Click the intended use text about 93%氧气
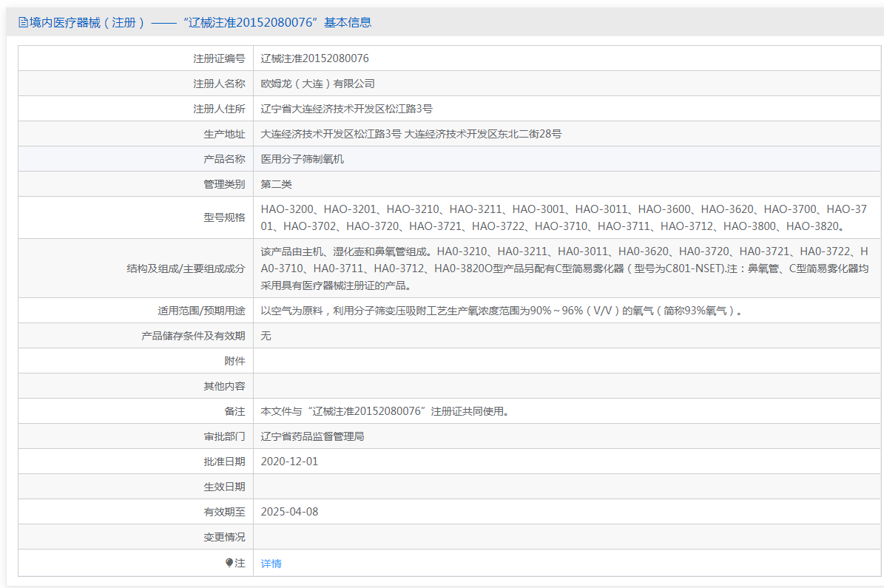The image size is (884, 588). [501, 311]
